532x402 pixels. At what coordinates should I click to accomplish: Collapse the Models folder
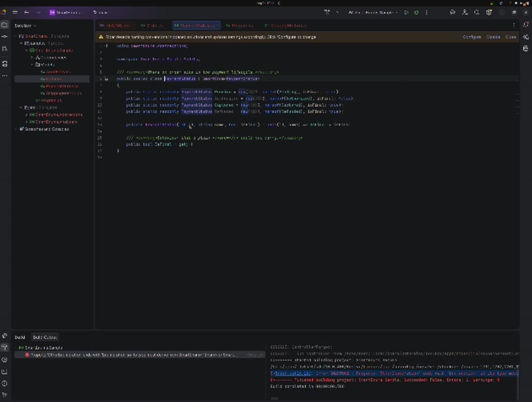point(32,65)
